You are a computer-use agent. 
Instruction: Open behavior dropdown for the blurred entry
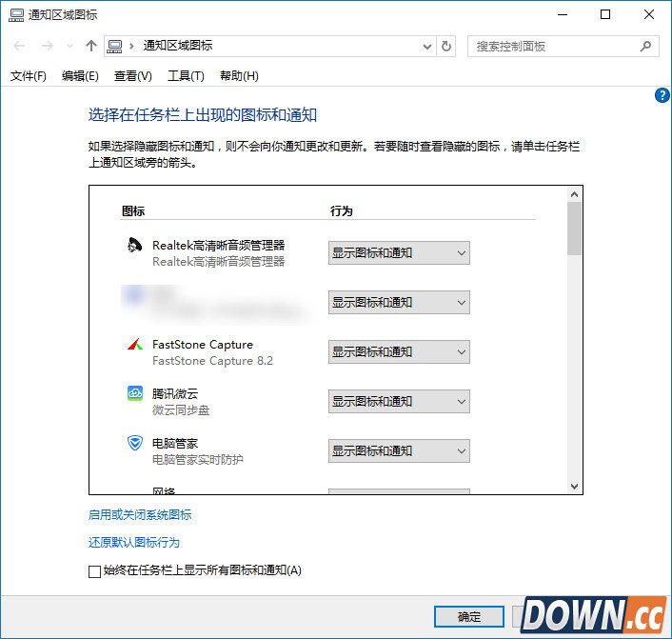coord(399,302)
